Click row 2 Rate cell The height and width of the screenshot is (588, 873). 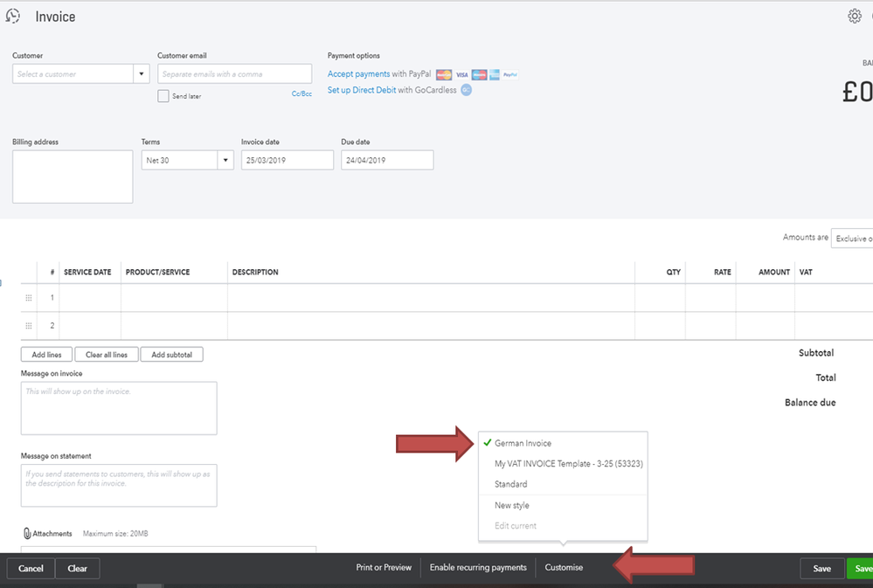[x=710, y=326]
